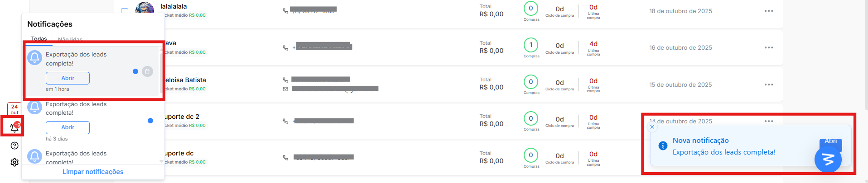Screen dimensions: 868x183
Task: Open the three-dot menu for the 18 de outubro row
Action: point(769,11)
